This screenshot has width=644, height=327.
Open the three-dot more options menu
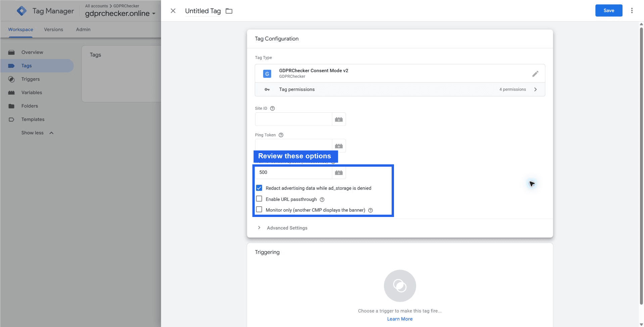point(632,11)
